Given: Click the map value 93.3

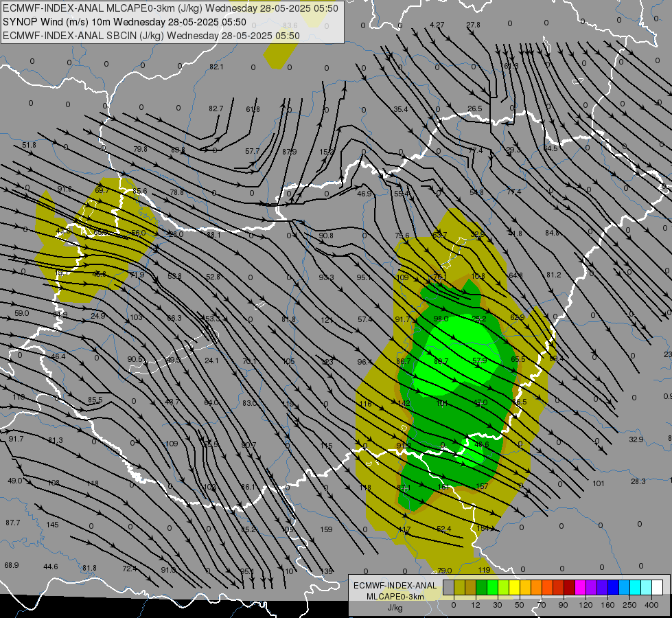Looking at the screenshot, I should click(326, 277).
